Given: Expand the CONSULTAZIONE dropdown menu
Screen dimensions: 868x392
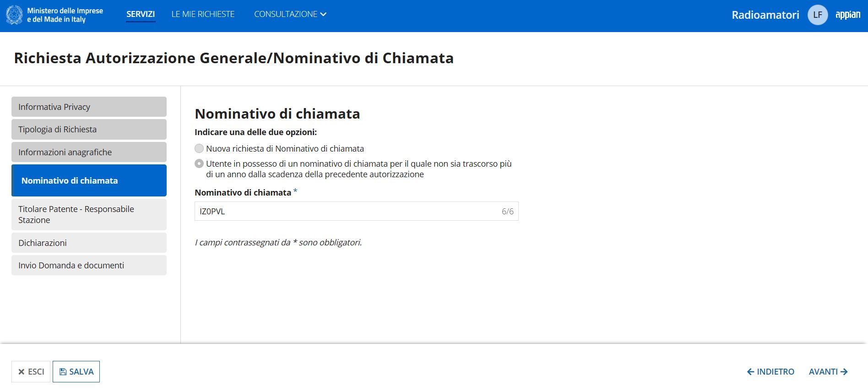Looking at the screenshot, I should click(290, 14).
